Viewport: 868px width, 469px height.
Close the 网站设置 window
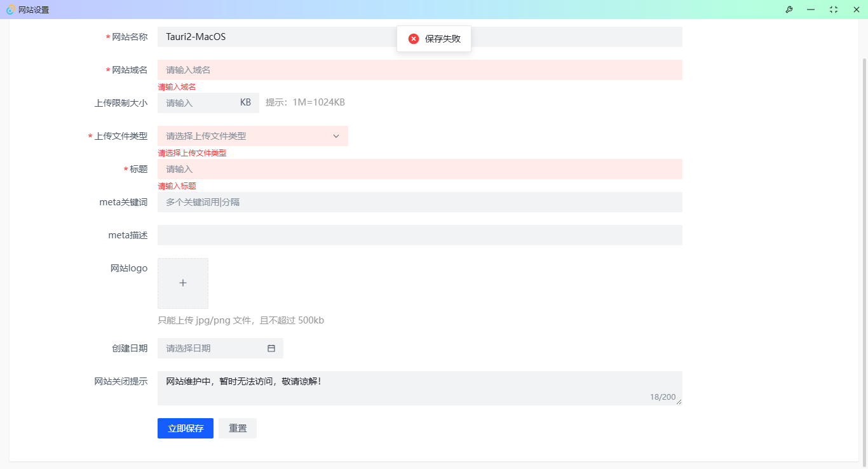coord(856,10)
